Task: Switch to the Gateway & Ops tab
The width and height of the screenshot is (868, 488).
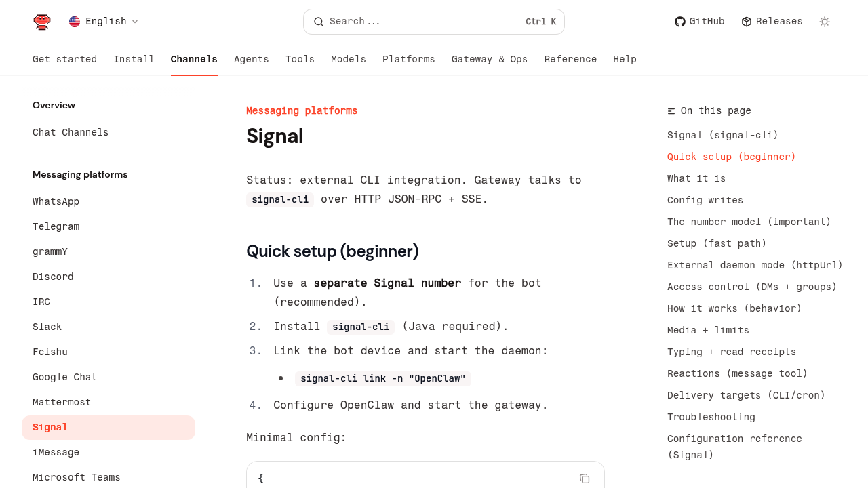Action: pos(489,60)
